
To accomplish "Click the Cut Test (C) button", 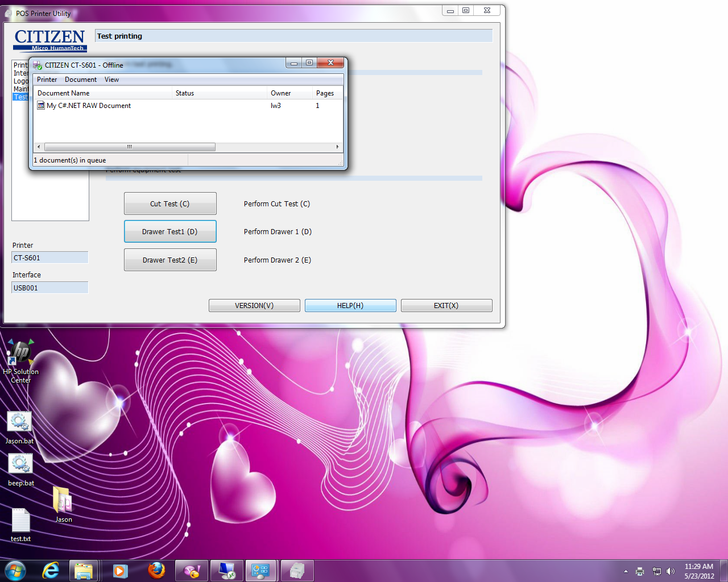I will pyautogui.click(x=170, y=203).
